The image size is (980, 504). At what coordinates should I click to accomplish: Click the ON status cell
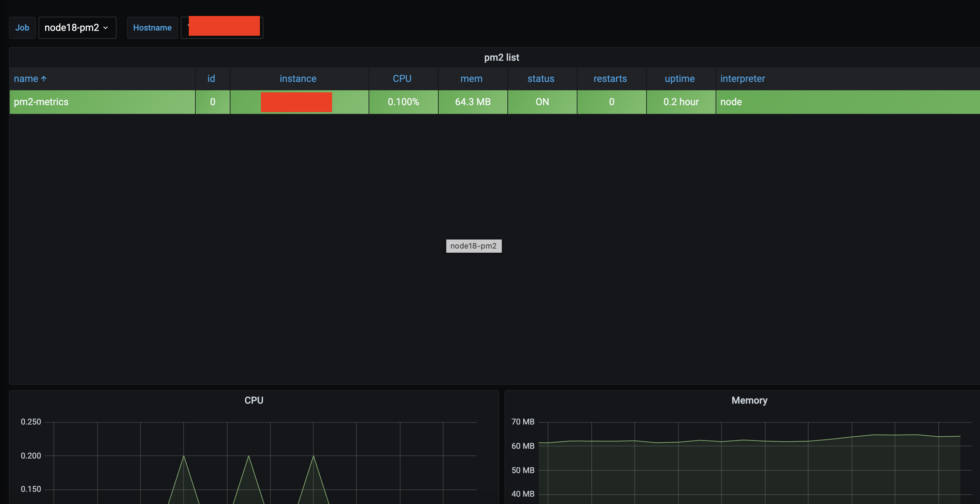[x=542, y=102]
